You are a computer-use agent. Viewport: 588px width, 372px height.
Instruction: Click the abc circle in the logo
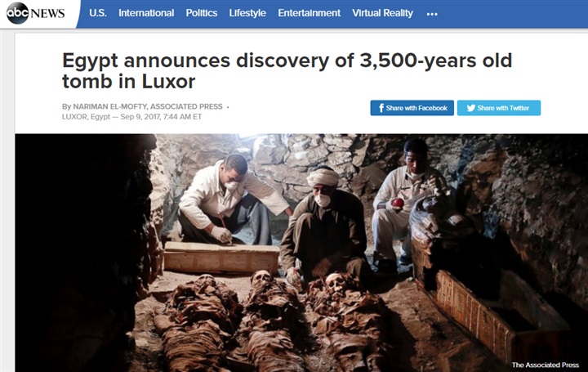tap(18, 13)
